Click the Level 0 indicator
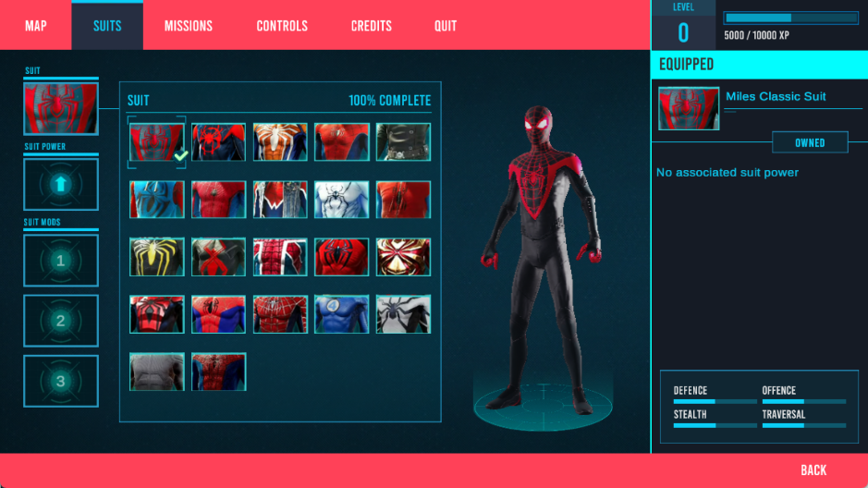The height and width of the screenshot is (488, 868). click(x=683, y=26)
